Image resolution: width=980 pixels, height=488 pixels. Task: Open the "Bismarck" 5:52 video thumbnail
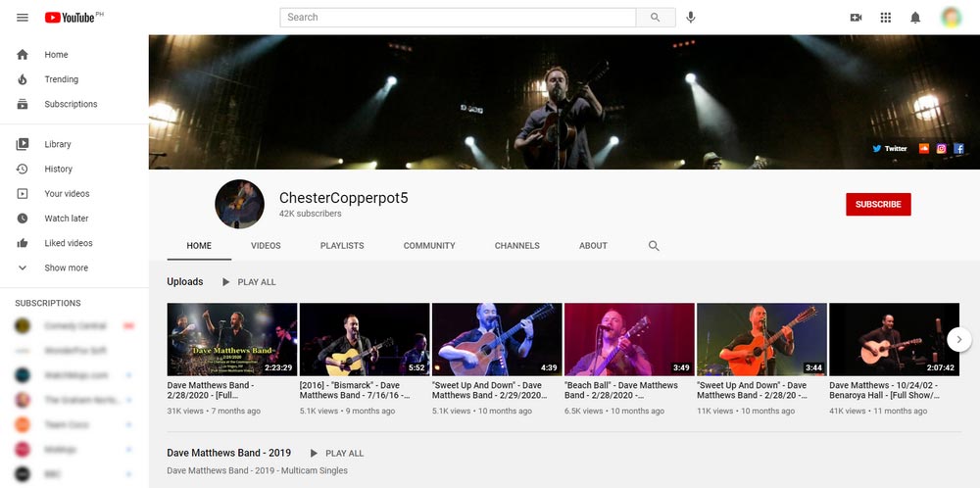tap(365, 339)
